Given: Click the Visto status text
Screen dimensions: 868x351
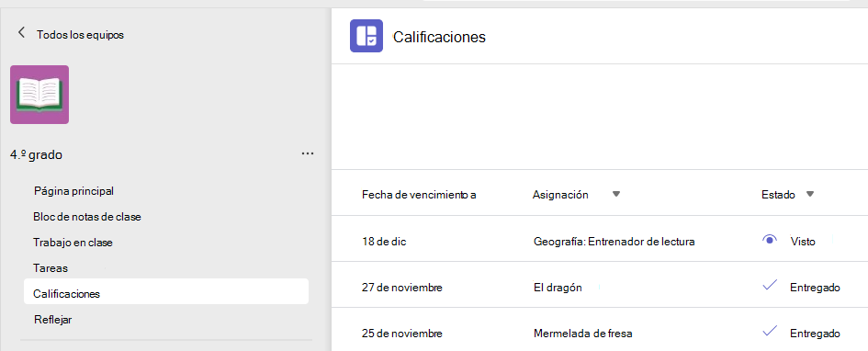Looking at the screenshot, I should [803, 242].
